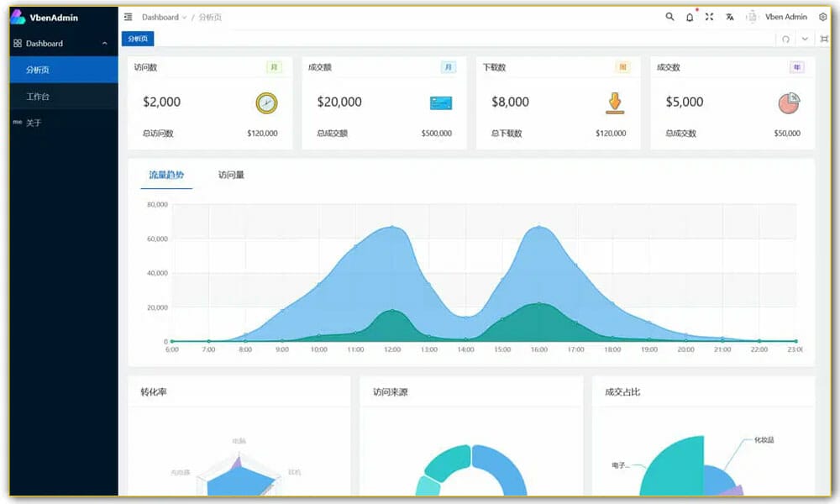This screenshot has height=504, width=840.
Task: Open the 关于 page from the sidebar
Action: 32,122
